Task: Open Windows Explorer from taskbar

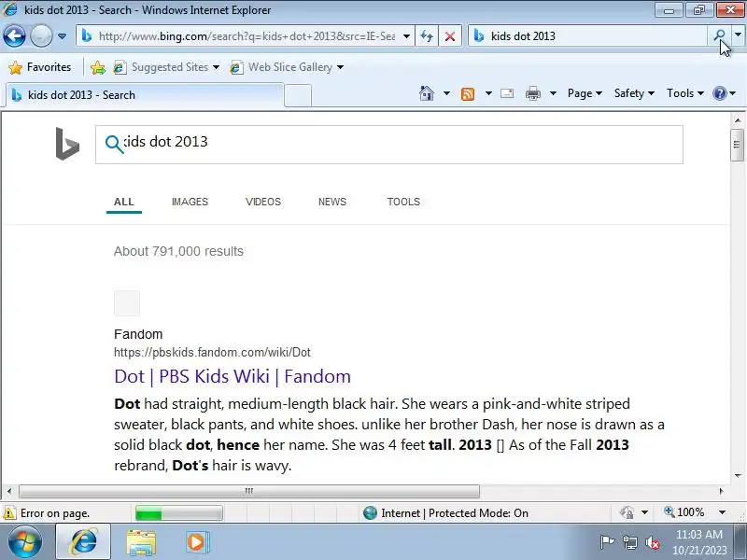Action: [141, 542]
